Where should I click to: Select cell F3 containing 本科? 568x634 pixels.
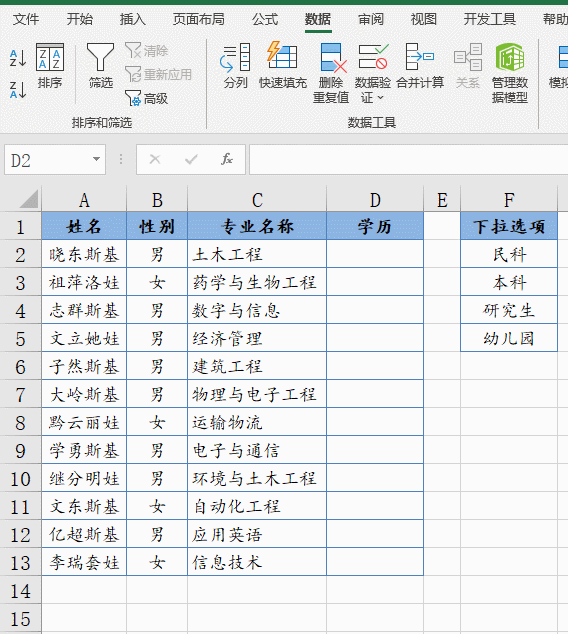click(x=509, y=282)
